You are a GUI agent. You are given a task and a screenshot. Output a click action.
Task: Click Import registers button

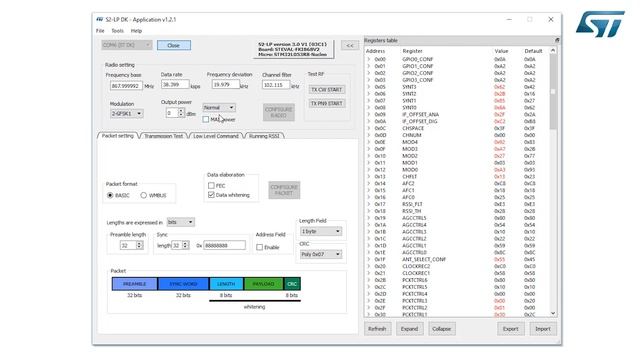(543, 329)
